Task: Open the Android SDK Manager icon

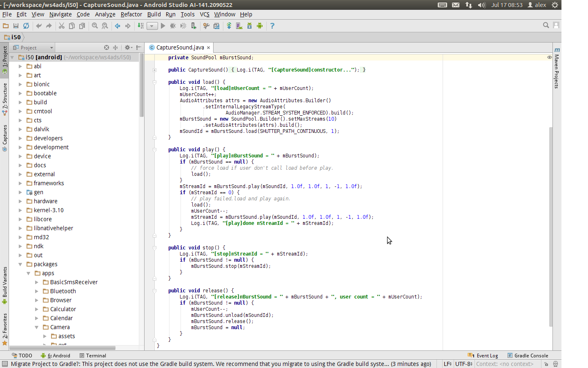Action: pyautogui.click(x=249, y=26)
